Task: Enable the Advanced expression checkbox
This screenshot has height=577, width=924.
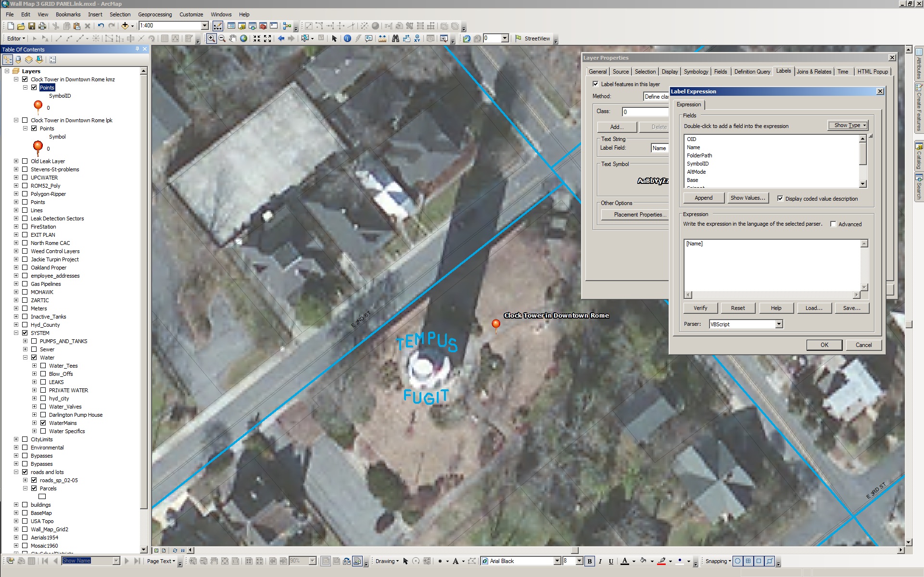Action: [x=833, y=224]
